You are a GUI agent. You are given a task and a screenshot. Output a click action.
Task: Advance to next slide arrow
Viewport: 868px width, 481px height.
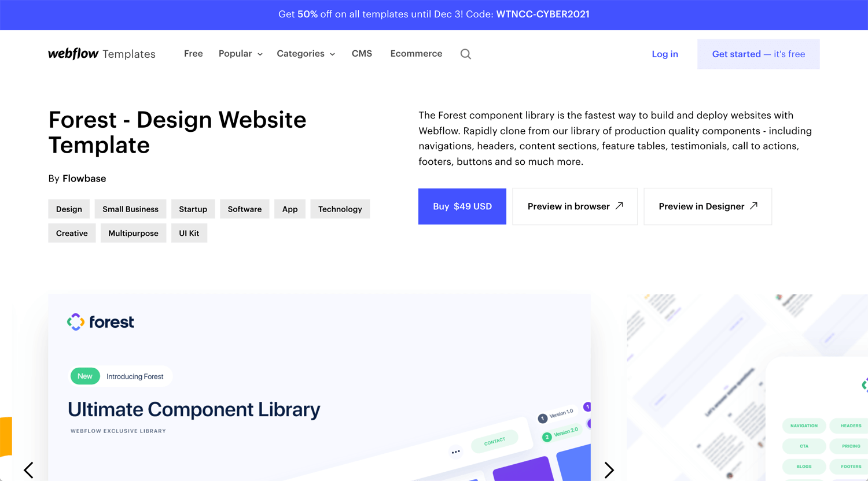[609, 469]
